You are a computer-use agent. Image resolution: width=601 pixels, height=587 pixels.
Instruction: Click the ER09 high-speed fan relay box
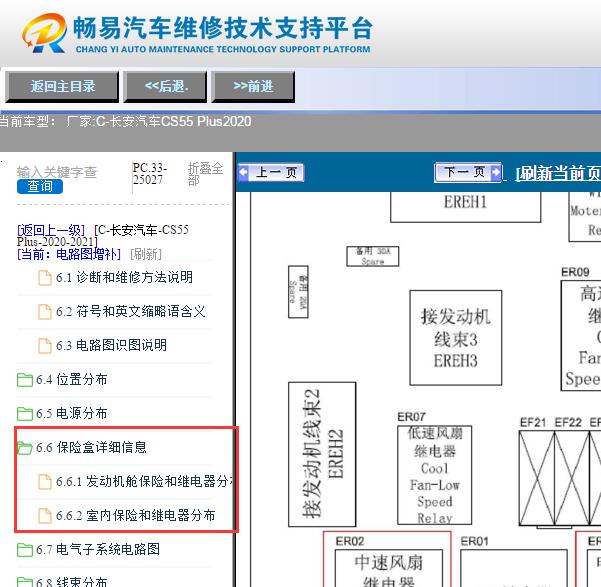click(x=581, y=335)
